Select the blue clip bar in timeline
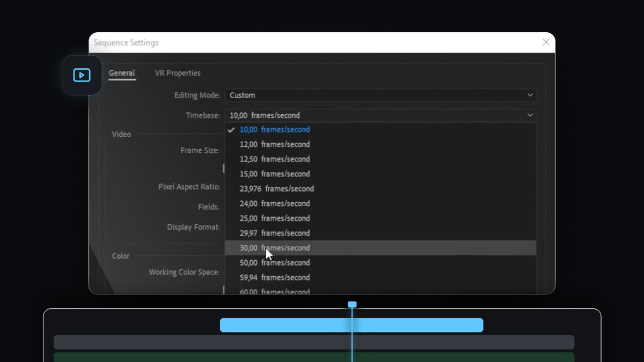The width and height of the screenshot is (644, 362). coord(352,325)
